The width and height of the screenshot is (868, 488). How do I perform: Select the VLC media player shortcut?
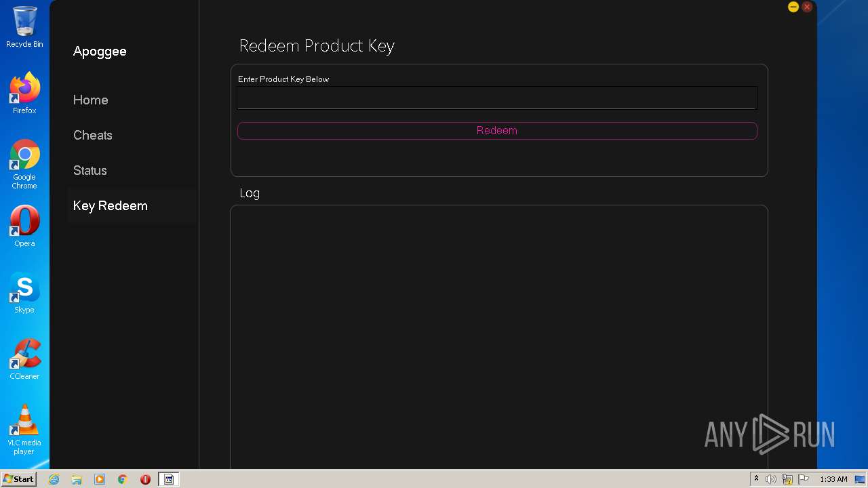tap(24, 430)
